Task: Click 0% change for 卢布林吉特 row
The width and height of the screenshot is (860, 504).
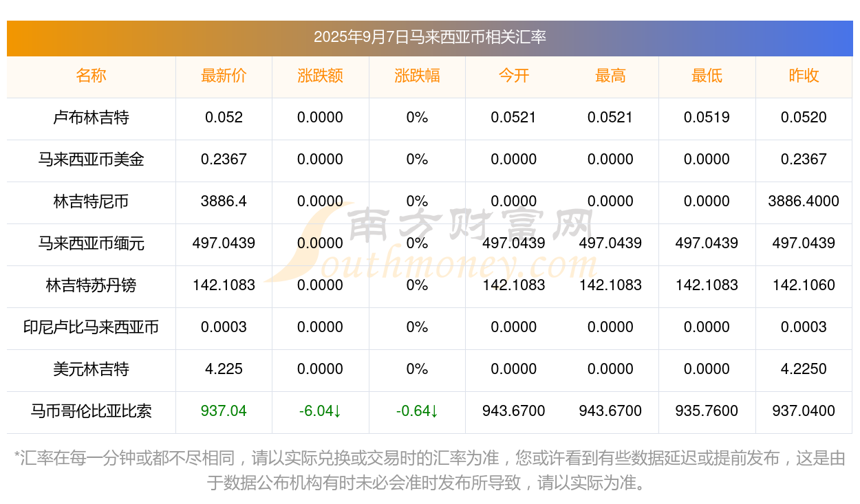Action: tap(417, 118)
